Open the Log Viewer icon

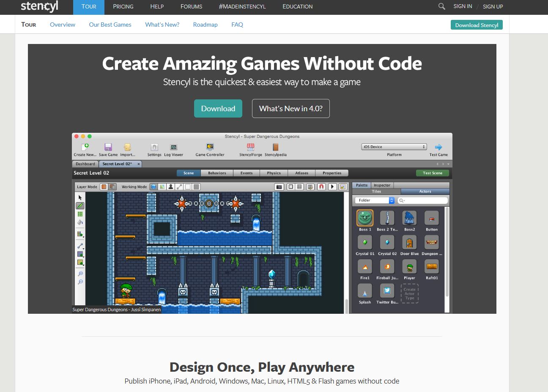[173, 147]
